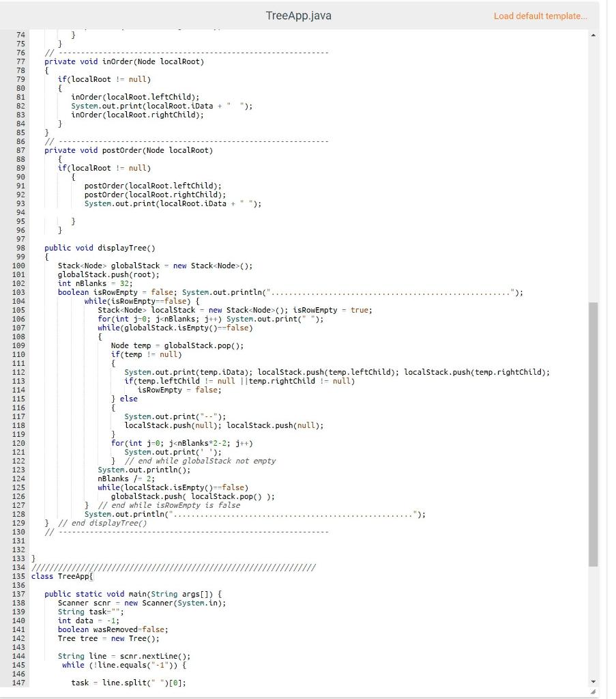Click line number 133 closing brace
Screen dimensions: 616x699
pyautogui.click(x=33, y=558)
